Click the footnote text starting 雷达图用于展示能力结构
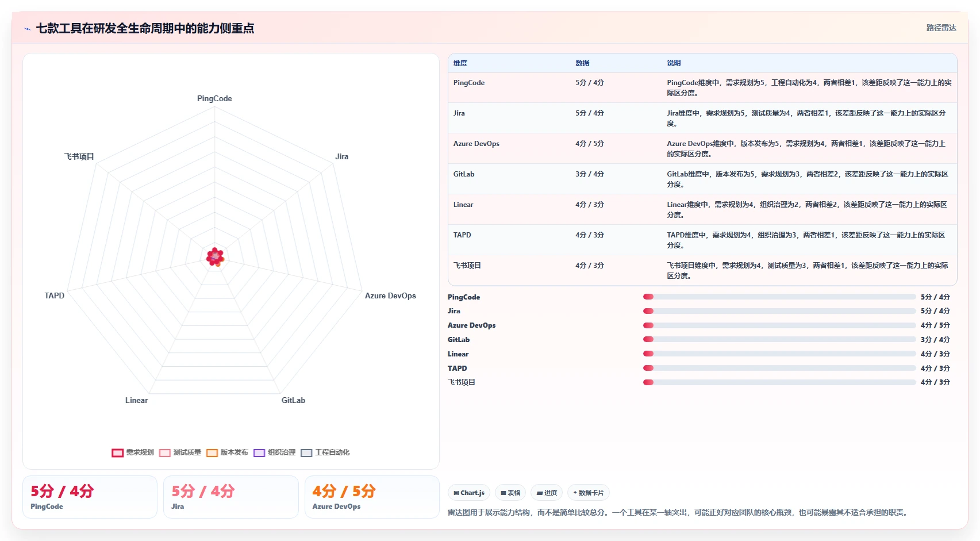980x541 pixels. [x=679, y=512]
